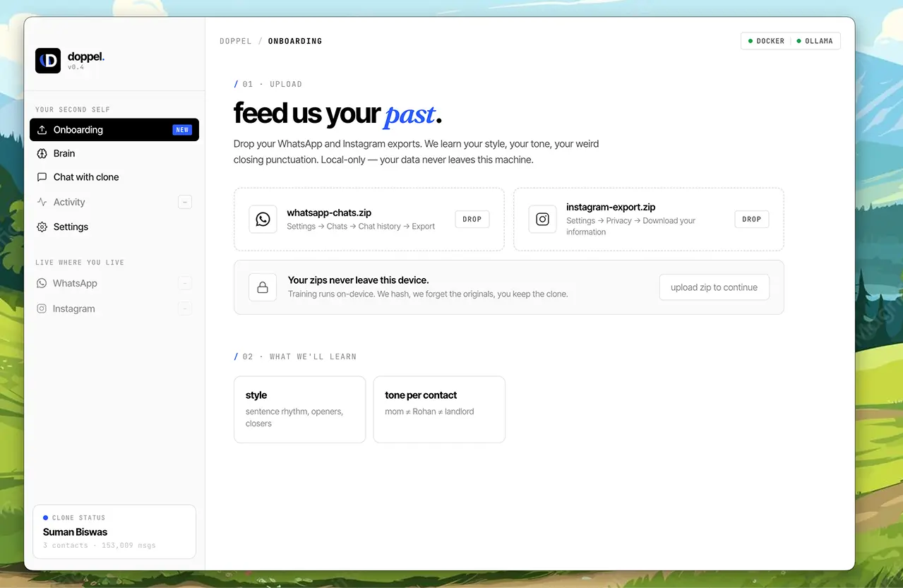Click the Settings gear icon
This screenshot has width=903, height=588.
(42, 227)
